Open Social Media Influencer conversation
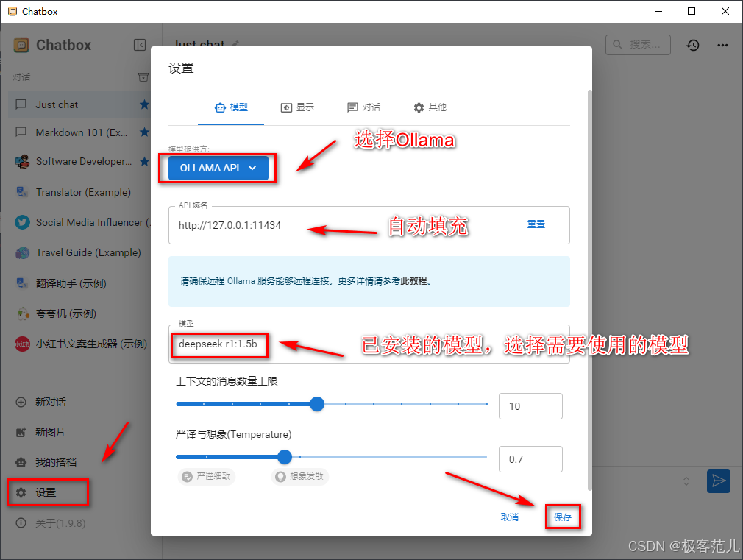Image resolution: width=743 pixels, height=560 pixels. [x=79, y=222]
